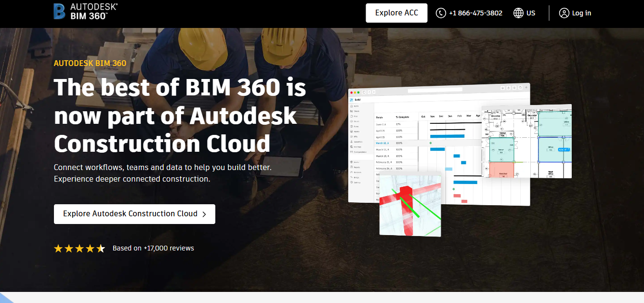This screenshot has width=644, height=303.
Task: Open the Log in link
Action: pyautogui.click(x=581, y=13)
